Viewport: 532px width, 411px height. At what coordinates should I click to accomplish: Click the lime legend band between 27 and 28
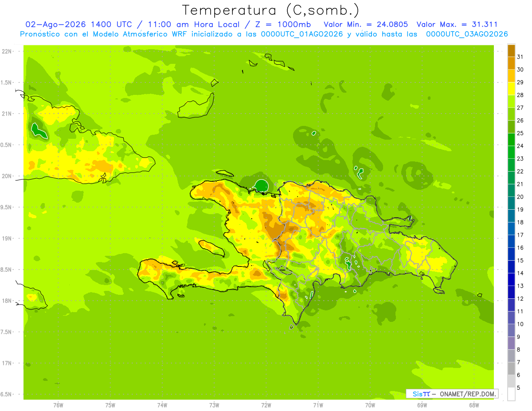point(511,102)
